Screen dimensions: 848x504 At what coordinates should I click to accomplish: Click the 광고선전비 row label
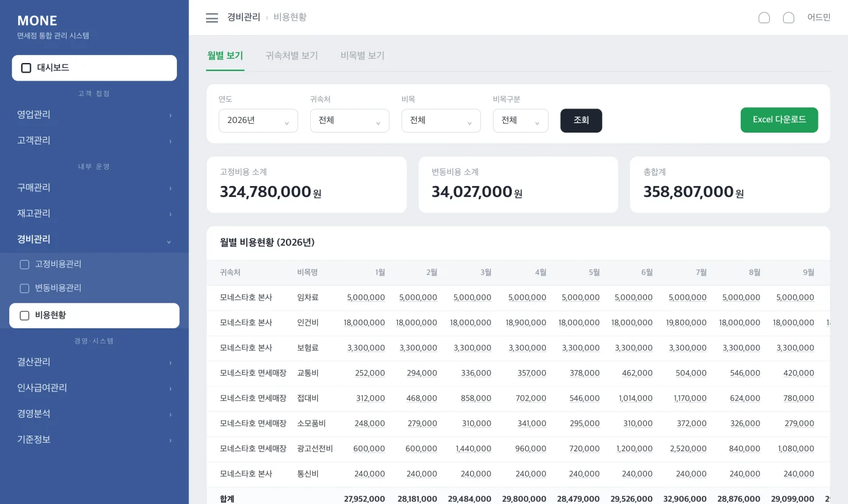315,449
